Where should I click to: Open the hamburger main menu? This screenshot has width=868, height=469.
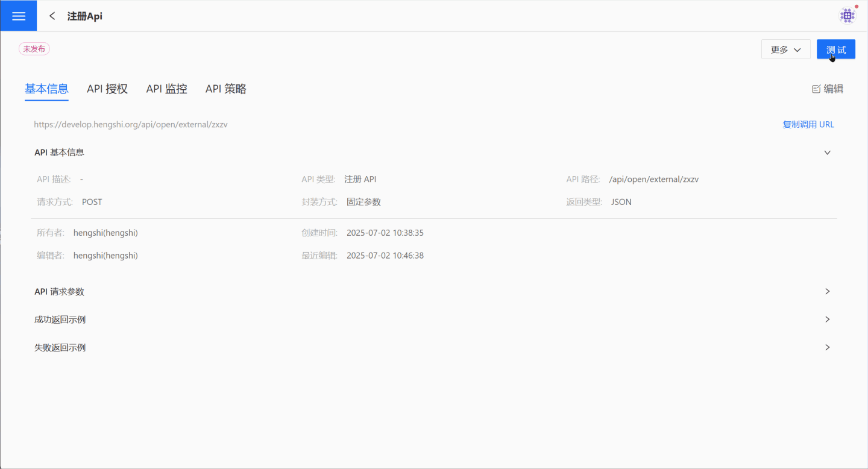pyautogui.click(x=18, y=16)
